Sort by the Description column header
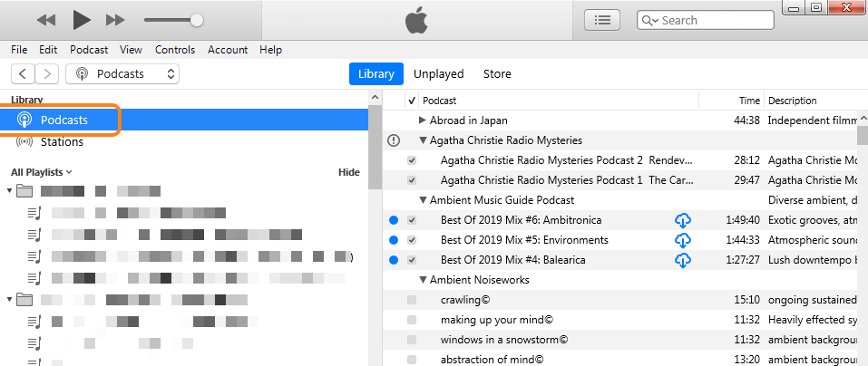Screen dimensions: 868x366 [792, 101]
